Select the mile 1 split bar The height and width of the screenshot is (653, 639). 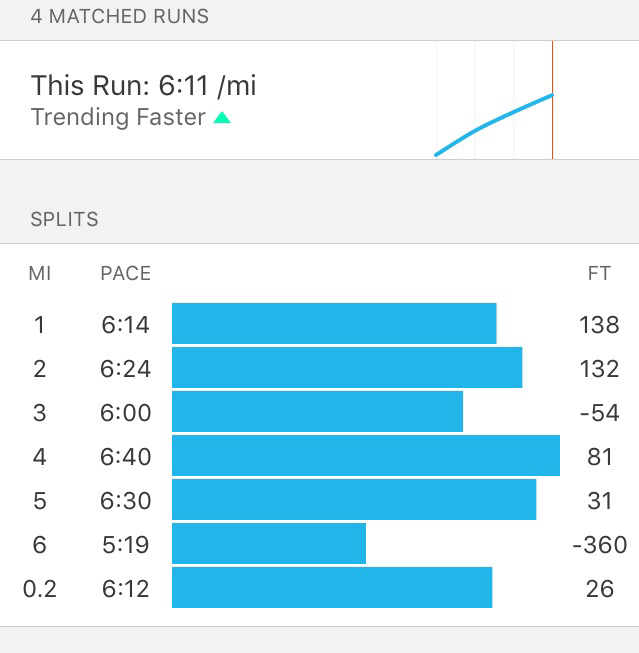(334, 324)
